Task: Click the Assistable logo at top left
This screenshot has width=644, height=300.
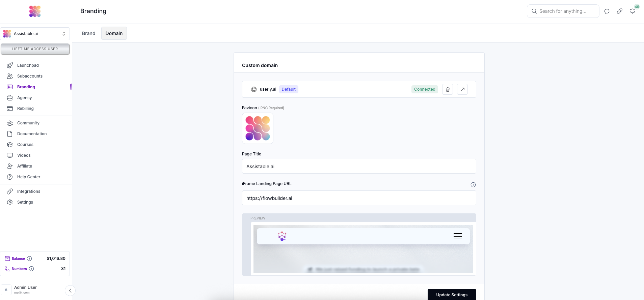Action: (x=35, y=11)
